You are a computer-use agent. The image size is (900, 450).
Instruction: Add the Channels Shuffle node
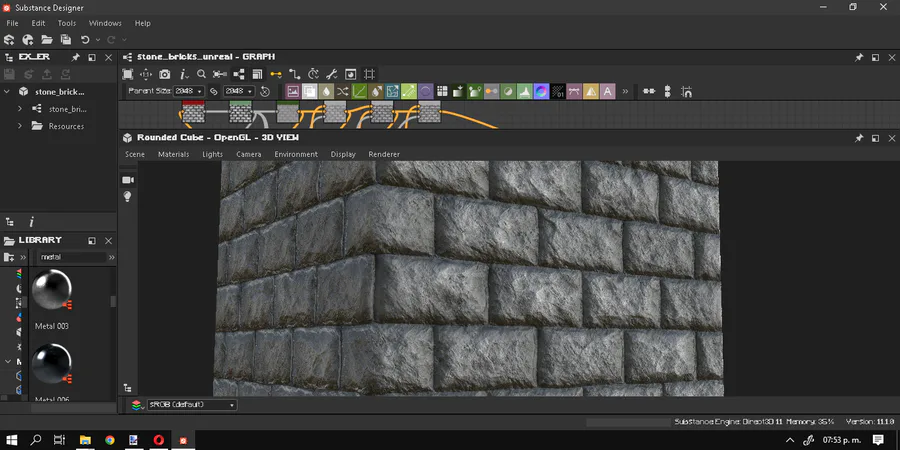tap(343, 91)
